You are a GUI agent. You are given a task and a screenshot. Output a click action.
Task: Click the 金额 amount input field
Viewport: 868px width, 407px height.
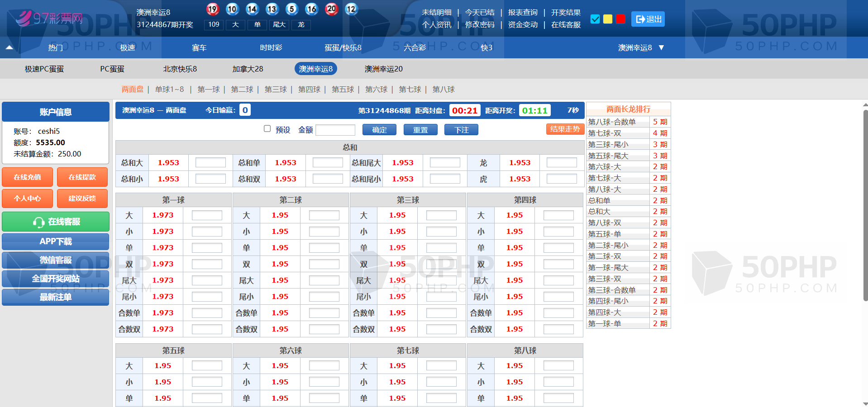point(335,130)
